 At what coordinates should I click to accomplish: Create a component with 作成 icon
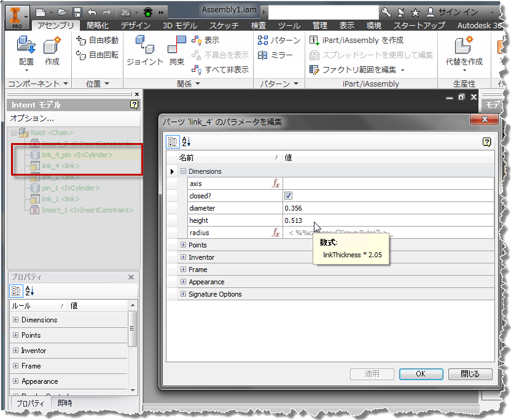(52, 50)
